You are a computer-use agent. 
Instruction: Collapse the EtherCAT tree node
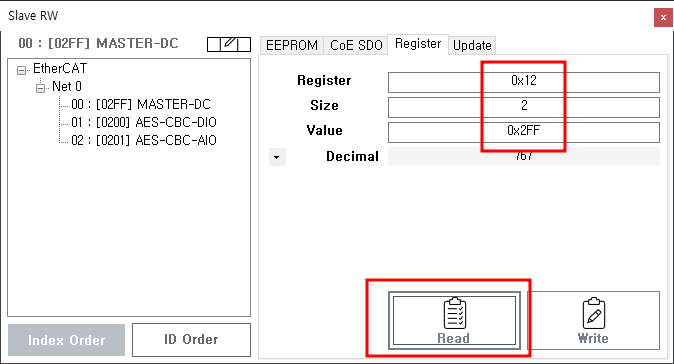pos(21,70)
